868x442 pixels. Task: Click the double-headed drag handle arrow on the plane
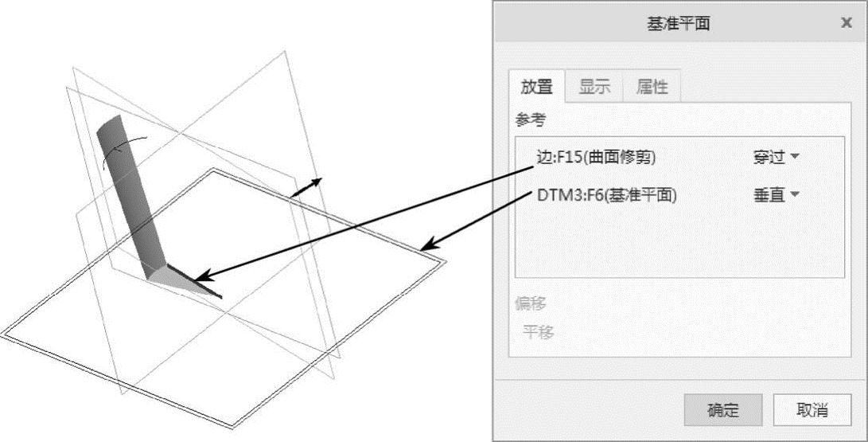pos(306,188)
